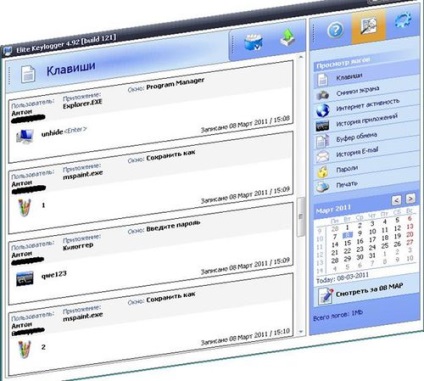The height and width of the screenshot is (381, 424).
Task: Click Today: 08-03-2011 label
Action: (342, 278)
